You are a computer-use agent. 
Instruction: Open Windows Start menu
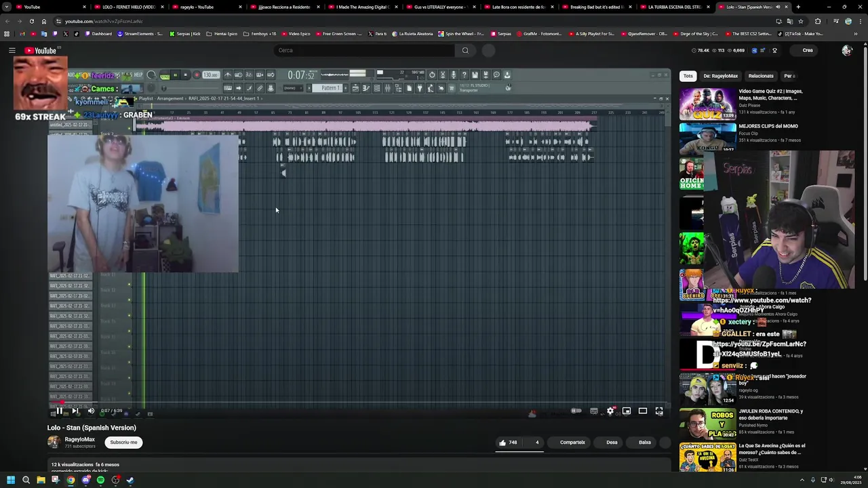pos(11,480)
